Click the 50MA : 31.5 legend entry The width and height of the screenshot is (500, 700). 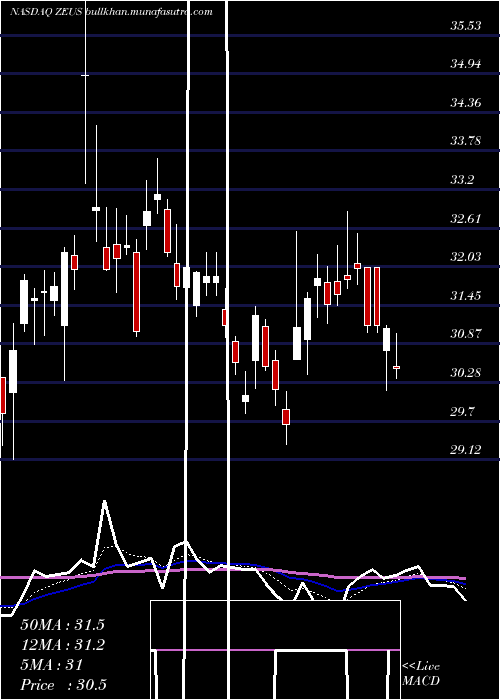tap(62, 625)
